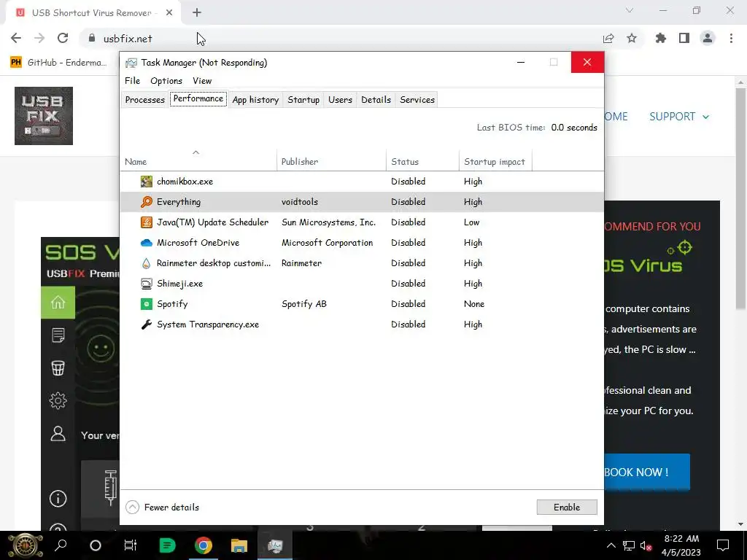
Task: Open Cortana circle on taskbar
Action: point(96,545)
